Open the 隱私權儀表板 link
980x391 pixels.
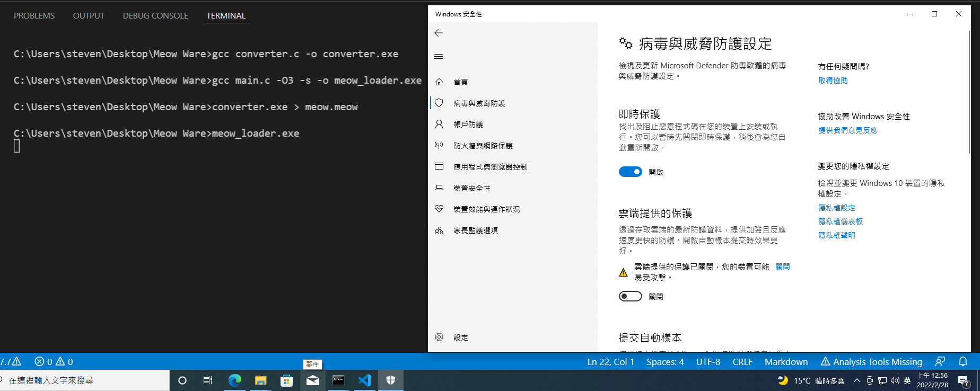pos(840,221)
